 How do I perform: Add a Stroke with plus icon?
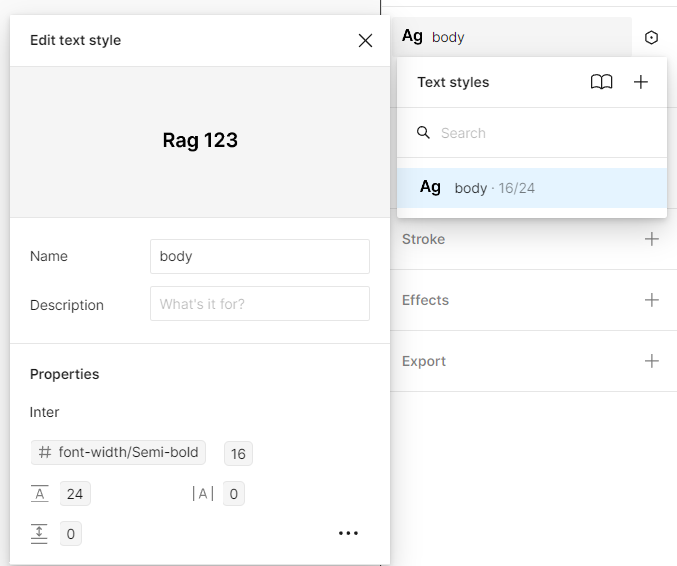pyautogui.click(x=652, y=239)
